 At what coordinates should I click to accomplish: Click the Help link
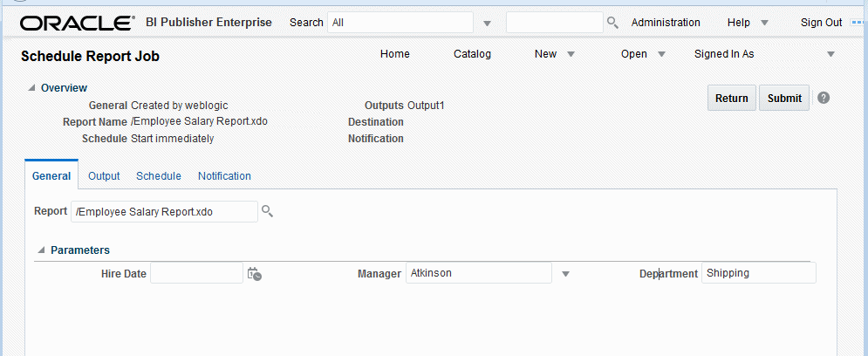point(739,23)
